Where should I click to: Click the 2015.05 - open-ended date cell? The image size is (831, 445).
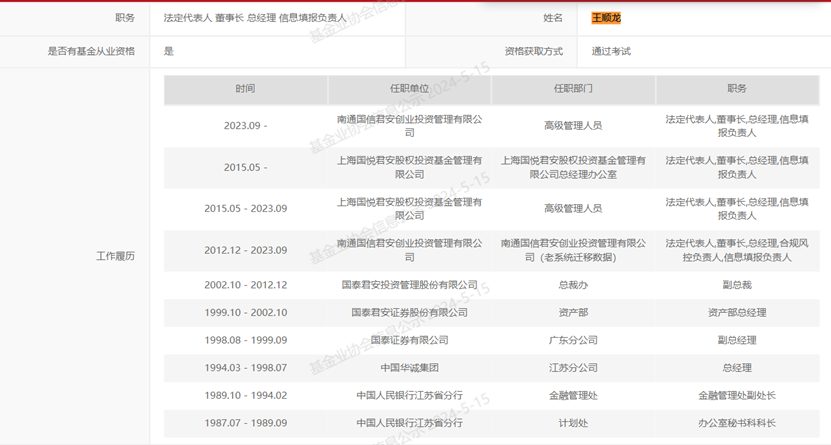pos(245,167)
